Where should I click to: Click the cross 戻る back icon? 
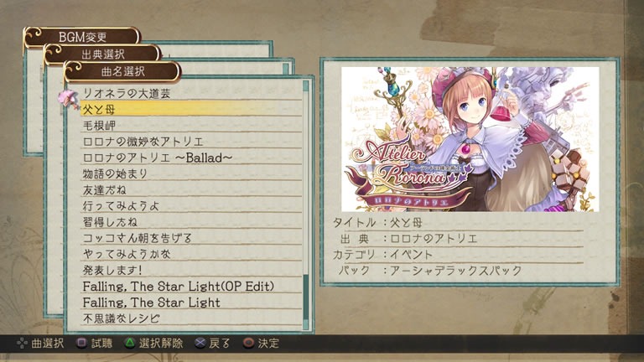200,343
